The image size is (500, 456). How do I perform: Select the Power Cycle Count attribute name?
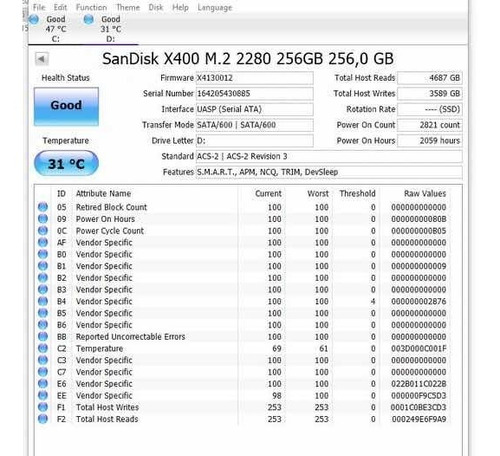click(110, 231)
